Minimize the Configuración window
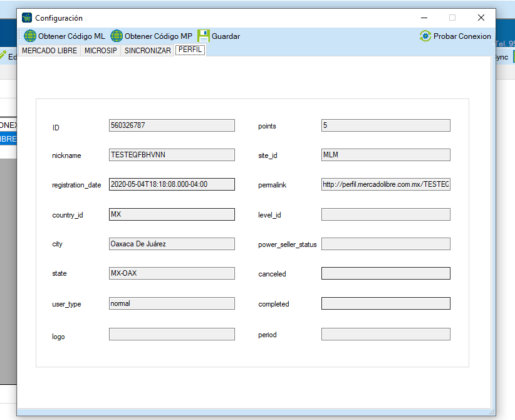515x420 pixels. tap(424, 18)
